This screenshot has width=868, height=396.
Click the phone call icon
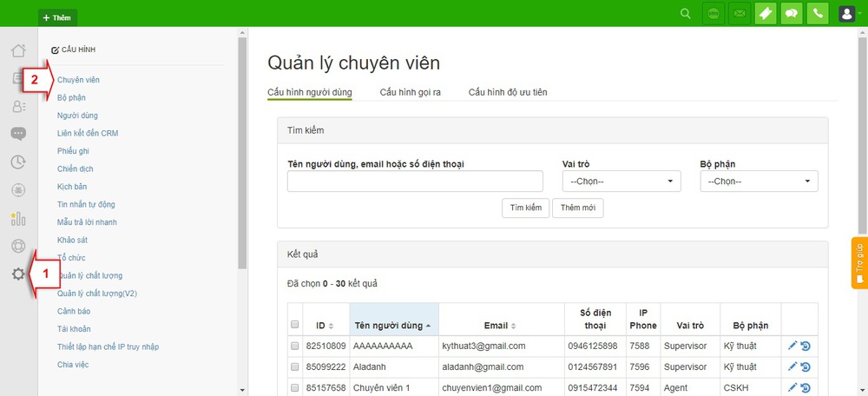click(x=818, y=14)
